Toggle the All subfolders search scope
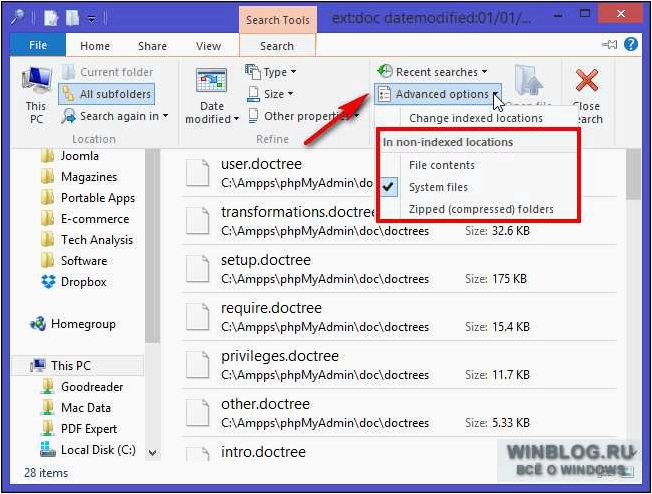This screenshot has height=494, width=652. click(107, 94)
